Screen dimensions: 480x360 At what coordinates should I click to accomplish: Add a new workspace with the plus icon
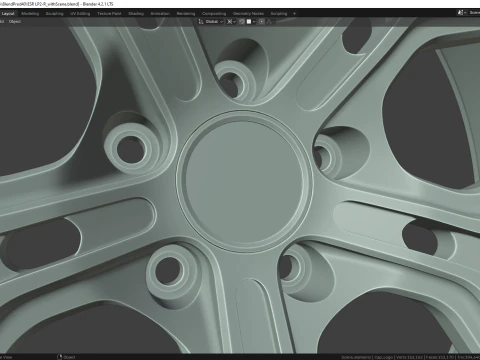coord(294,14)
